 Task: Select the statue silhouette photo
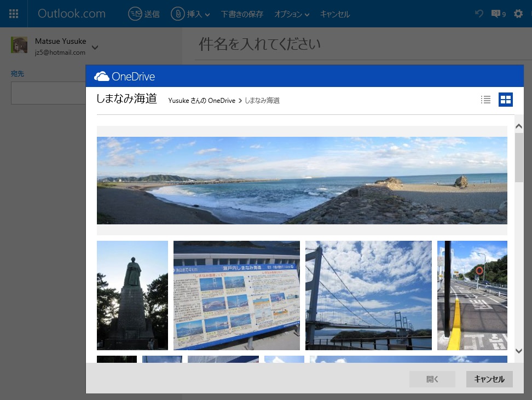132,295
